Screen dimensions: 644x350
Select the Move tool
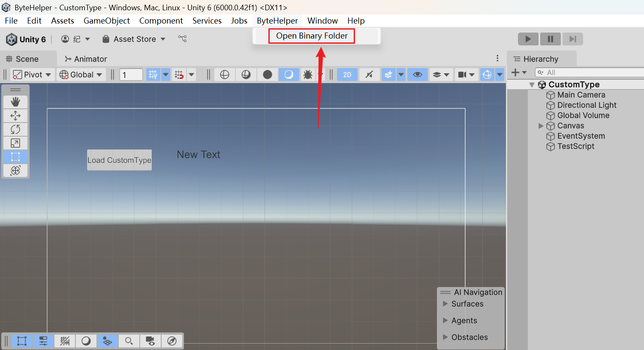(x=15, y=116)
